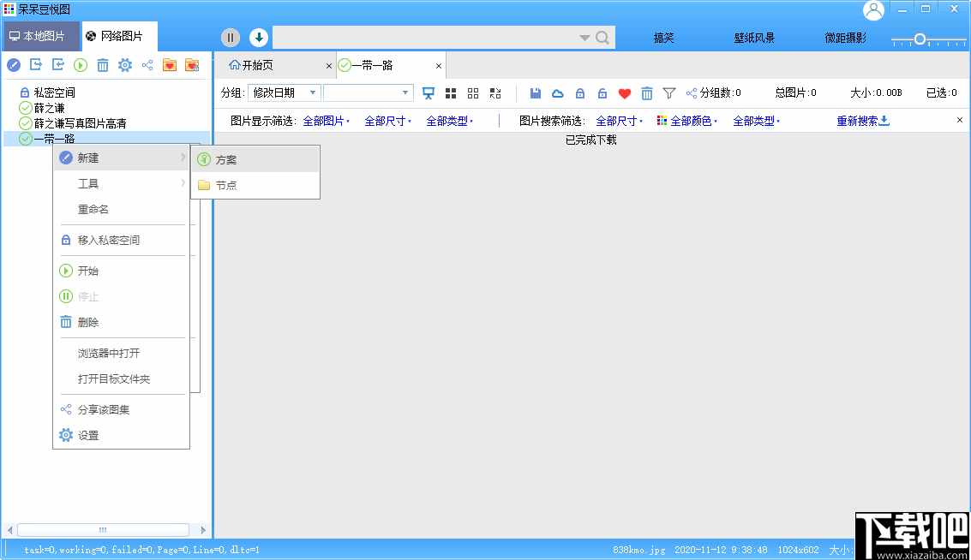Select the edit pencil tool in sidebar toolbar
The image size is (971, 560).
[x=14, y=64]
